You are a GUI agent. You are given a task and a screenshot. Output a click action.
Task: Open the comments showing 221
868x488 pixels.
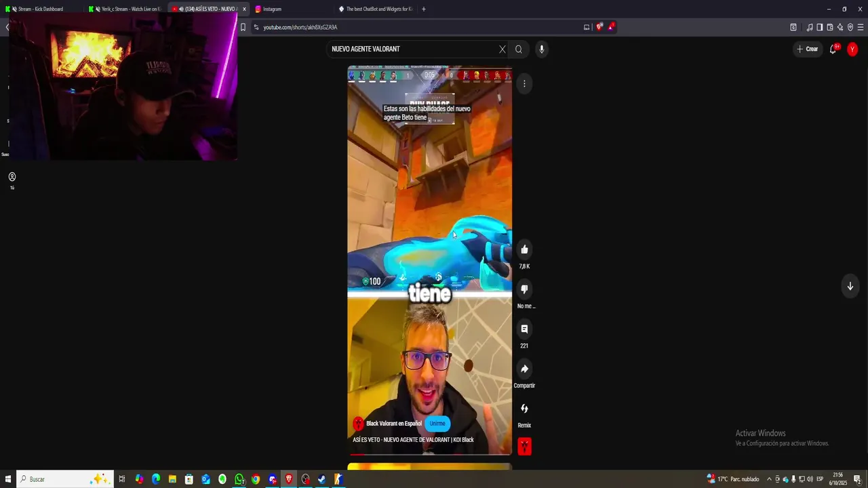(x=524, y=329)
